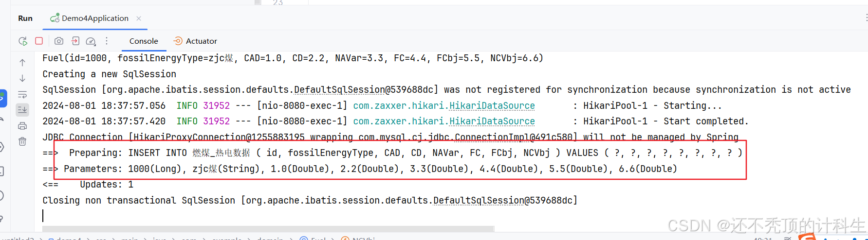Toggle scroll to end of console
Image resolution: width=868 pixels, height=240 pixels.
click(x=22, y=110)
